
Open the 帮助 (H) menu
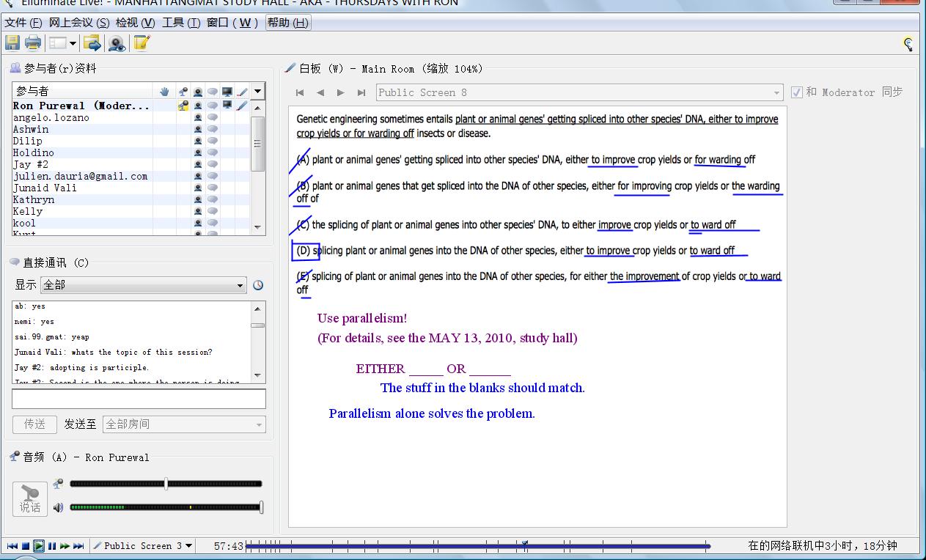point(288,23)
